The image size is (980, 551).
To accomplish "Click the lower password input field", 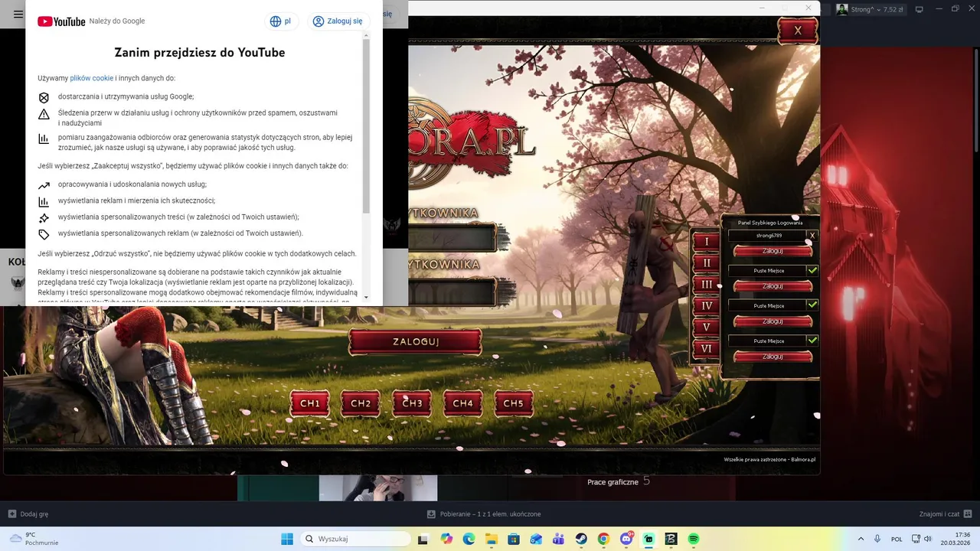I will click(x=452, y=292).
